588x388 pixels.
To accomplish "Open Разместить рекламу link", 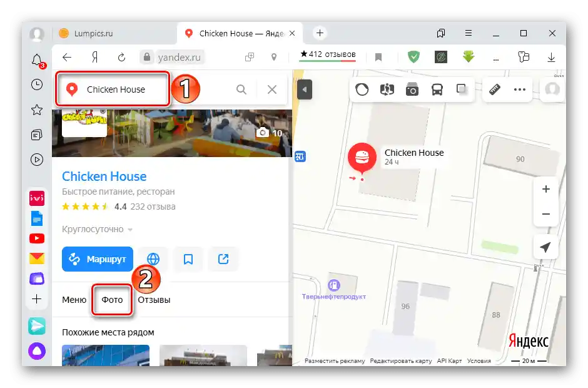I will [335, 360].
